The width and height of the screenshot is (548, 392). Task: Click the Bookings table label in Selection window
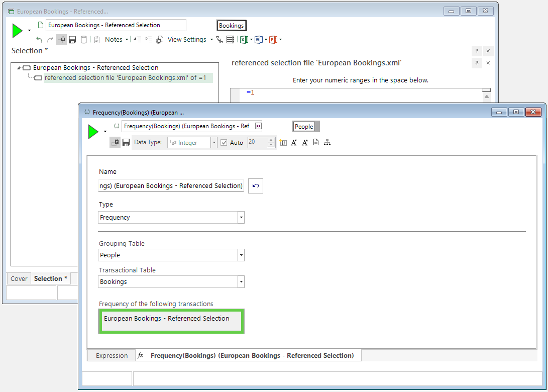(x=232, y=26)
